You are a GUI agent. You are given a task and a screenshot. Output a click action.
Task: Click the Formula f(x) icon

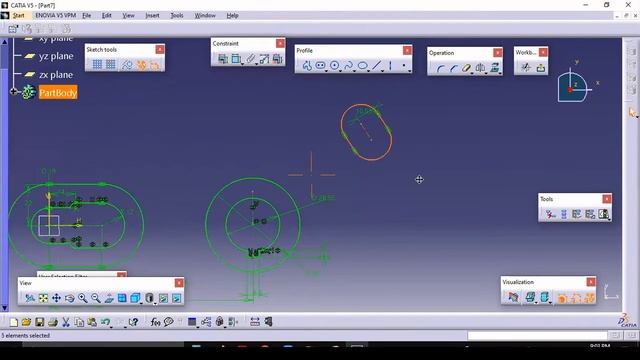(x=155, y=322)
